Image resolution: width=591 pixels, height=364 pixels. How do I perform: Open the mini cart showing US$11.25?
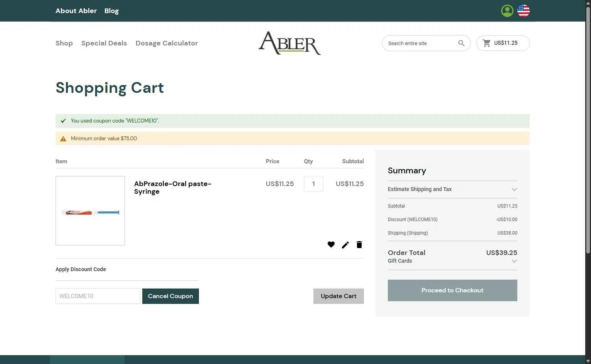pos(503,43)
